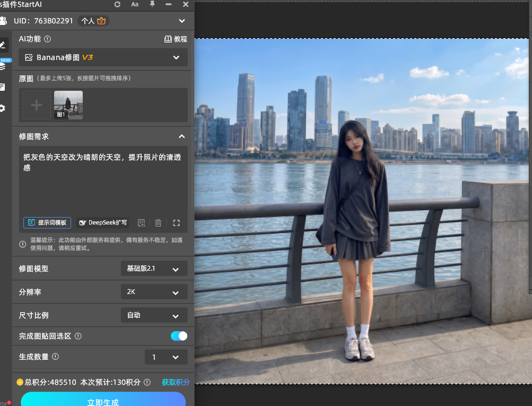Click the crown VIP icon

pyautogui.click(x=101, y=21)
